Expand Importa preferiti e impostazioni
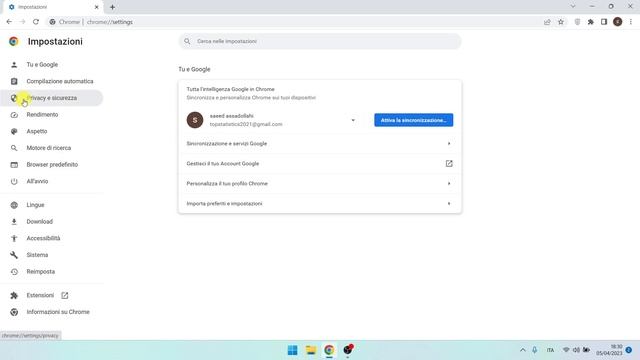 tap(320, 204)
